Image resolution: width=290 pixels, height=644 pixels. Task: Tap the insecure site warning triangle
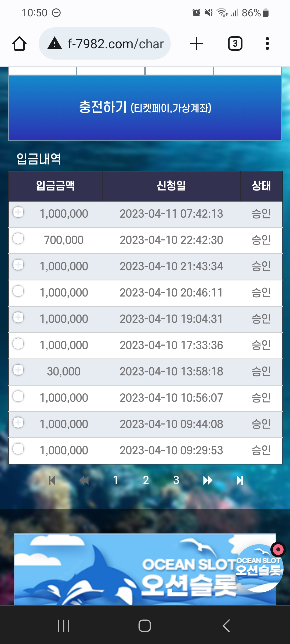[55, 43]
